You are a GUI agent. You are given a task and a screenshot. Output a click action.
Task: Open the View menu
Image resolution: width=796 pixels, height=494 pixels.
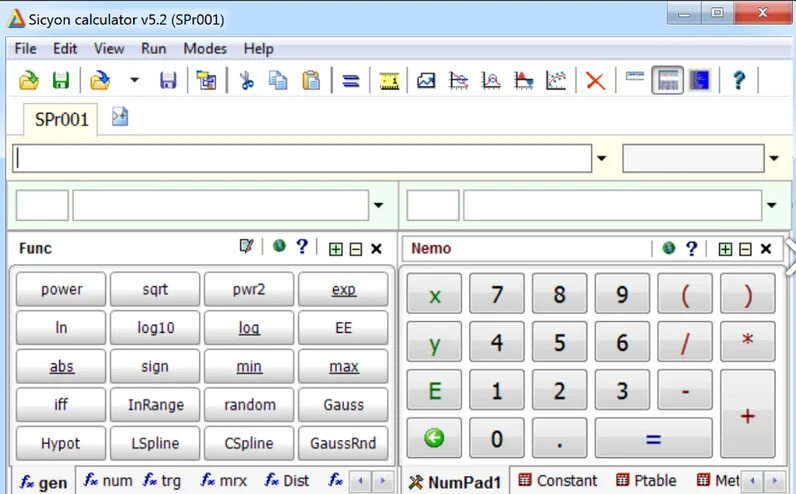click(x=109, y=49)
